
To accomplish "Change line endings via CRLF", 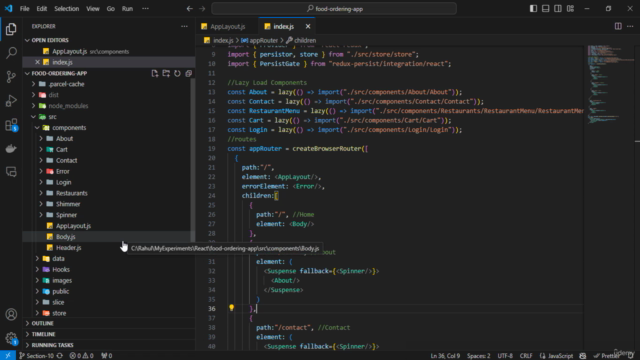I will click(x=526, y=356).
